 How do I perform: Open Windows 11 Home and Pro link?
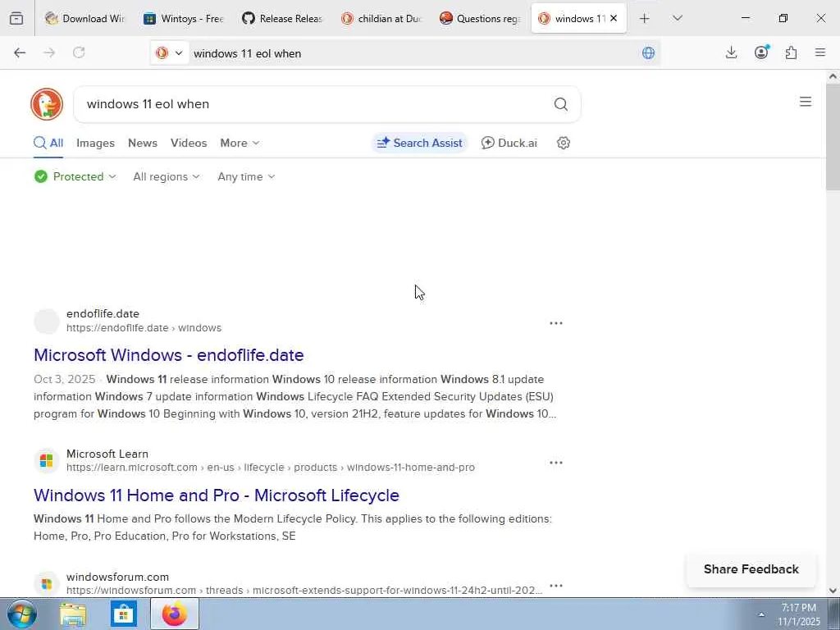[x=217, y=495]
